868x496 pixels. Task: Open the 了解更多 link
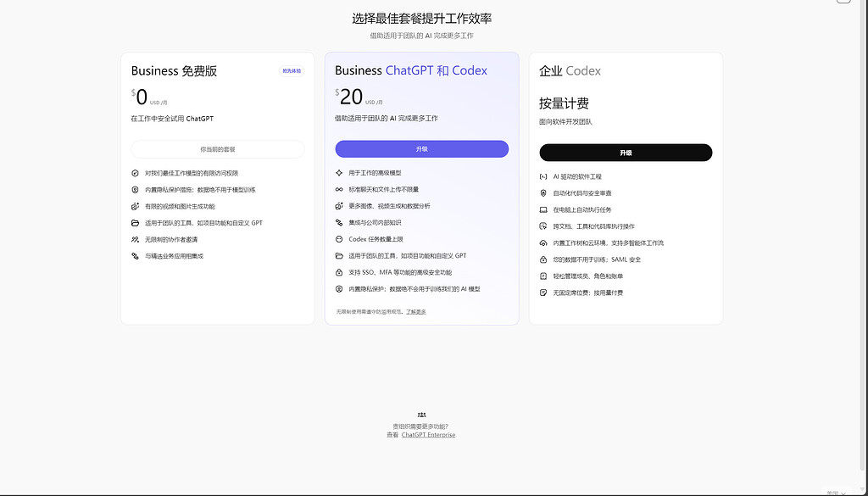click(x=415, y=312)
